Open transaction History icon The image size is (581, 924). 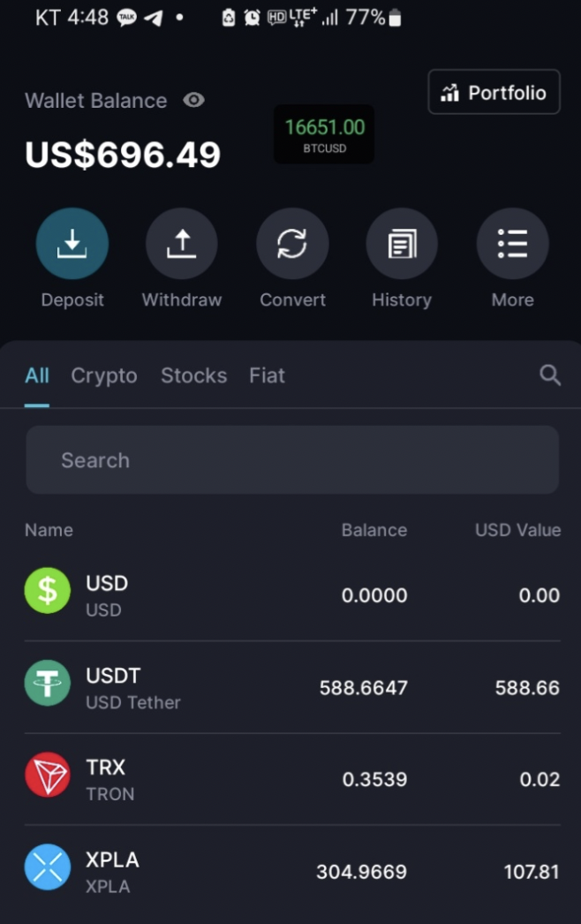click(x=402, y=244)
